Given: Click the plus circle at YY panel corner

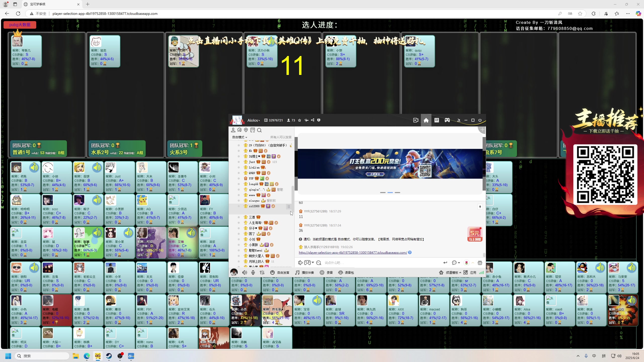Looking at the screenshot, I should 482,130.
